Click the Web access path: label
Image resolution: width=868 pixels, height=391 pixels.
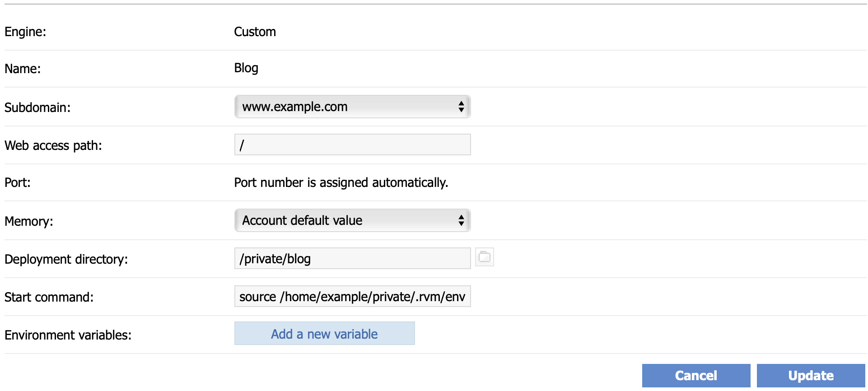point(53,145)
